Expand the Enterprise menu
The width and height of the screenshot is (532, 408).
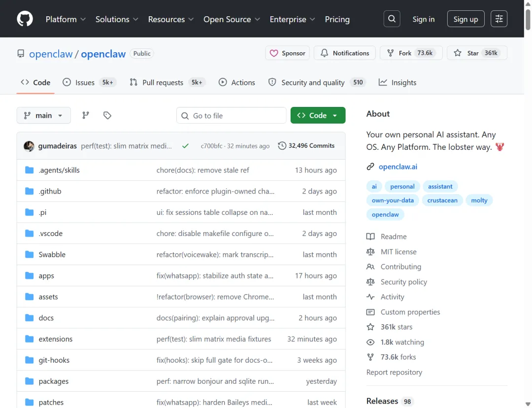(x=292, y=19)
